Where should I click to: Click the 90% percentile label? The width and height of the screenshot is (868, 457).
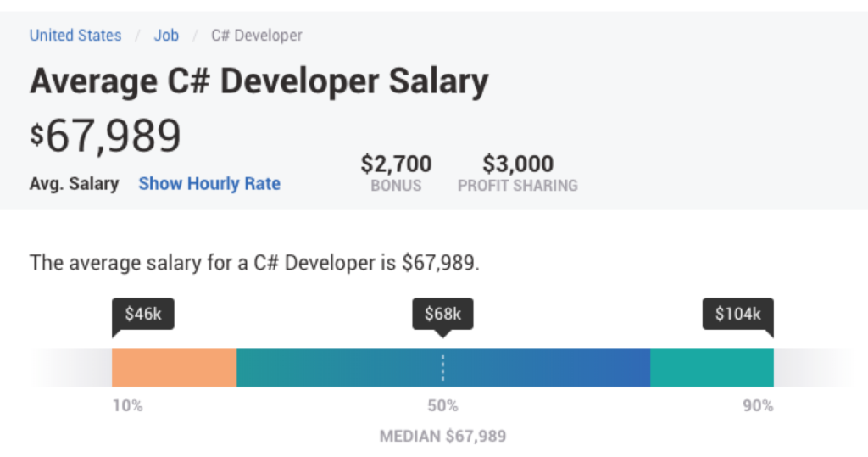click(x=758, y=405)
